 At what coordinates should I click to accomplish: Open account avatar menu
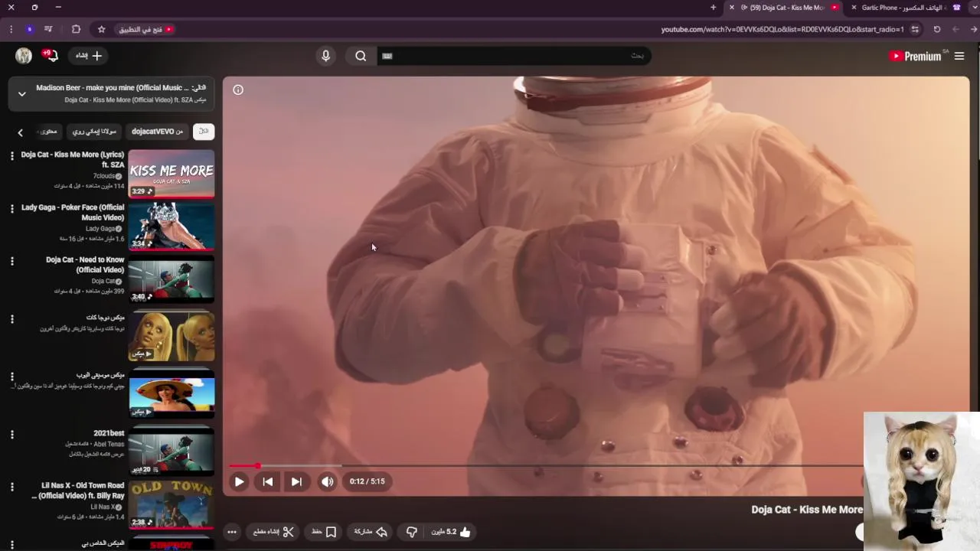(24, 56)
